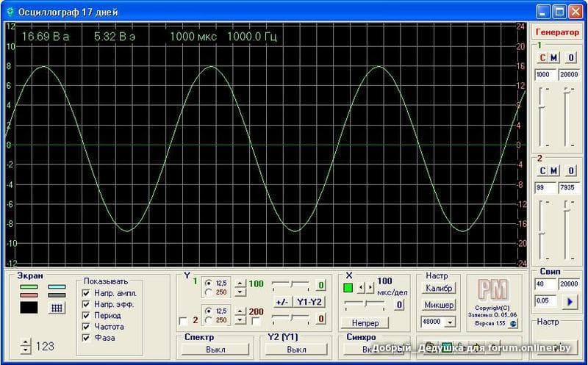
Task: Click the grid toggle icon in Экран panel
Action: point(57,308)
